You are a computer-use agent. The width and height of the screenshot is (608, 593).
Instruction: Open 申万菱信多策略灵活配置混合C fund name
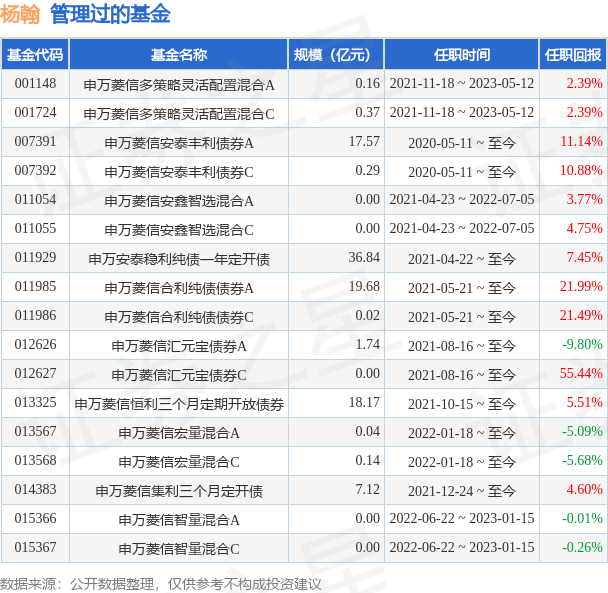click(x=179, y=113)
